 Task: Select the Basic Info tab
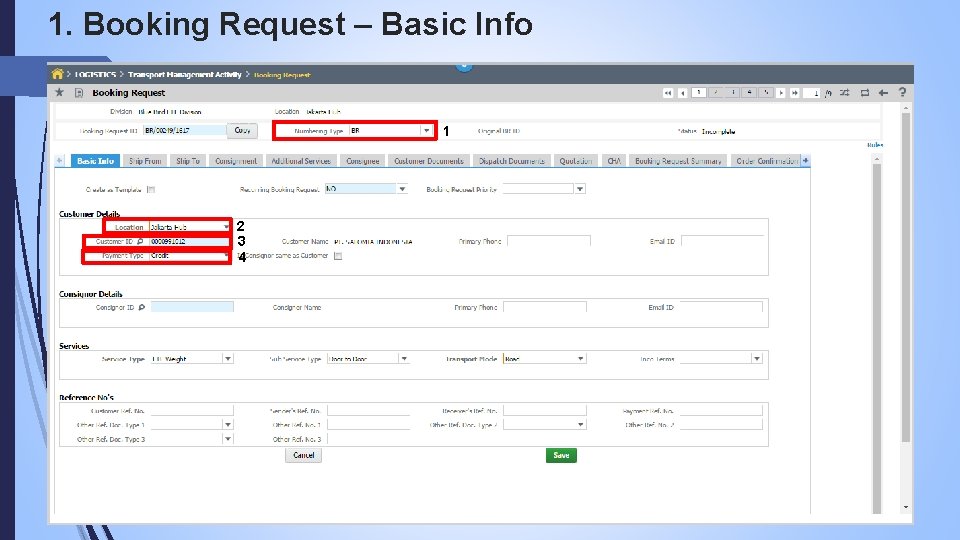click(x=95, y=161)
